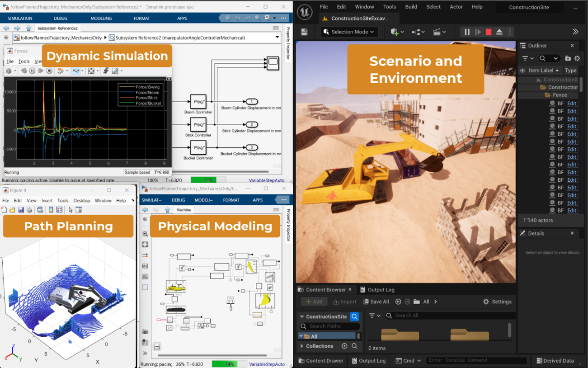
Task: Expand the Collections section
Action: 302,346
